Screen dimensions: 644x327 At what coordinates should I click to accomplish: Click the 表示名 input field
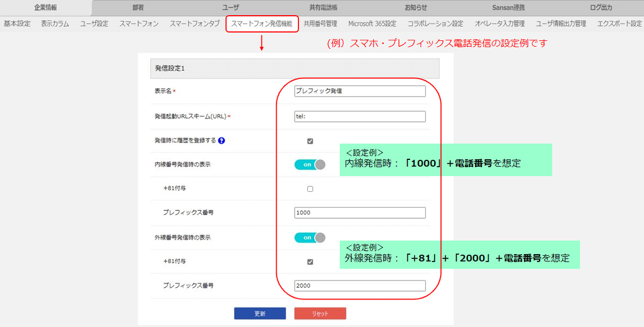click(360, 91)
